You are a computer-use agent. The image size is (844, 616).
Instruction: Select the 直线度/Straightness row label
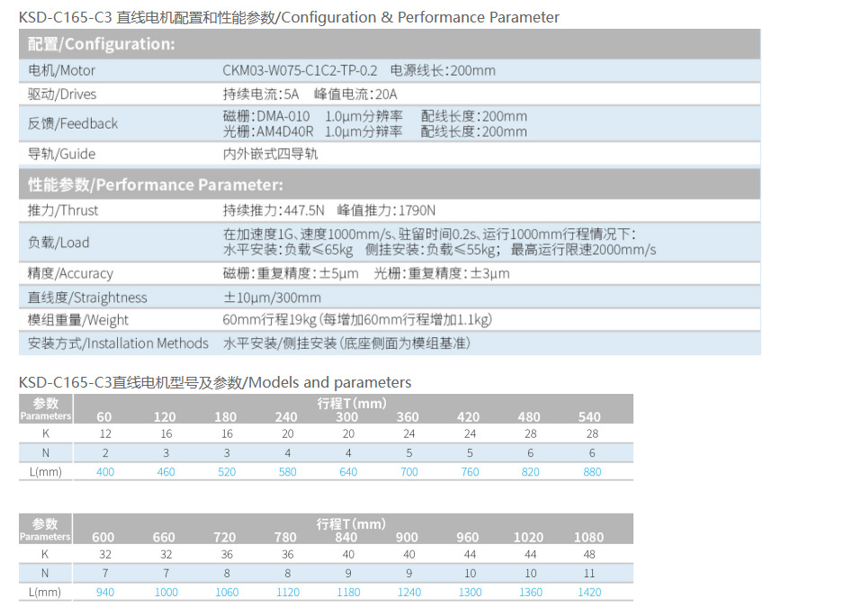tap(87, 298)
